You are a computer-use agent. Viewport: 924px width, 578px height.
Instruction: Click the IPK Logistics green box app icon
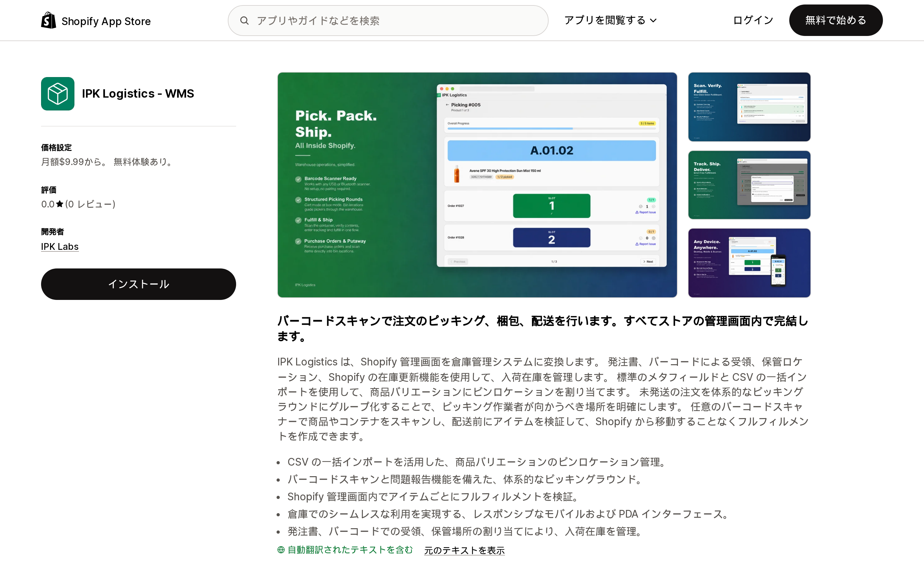pos(58,94)
